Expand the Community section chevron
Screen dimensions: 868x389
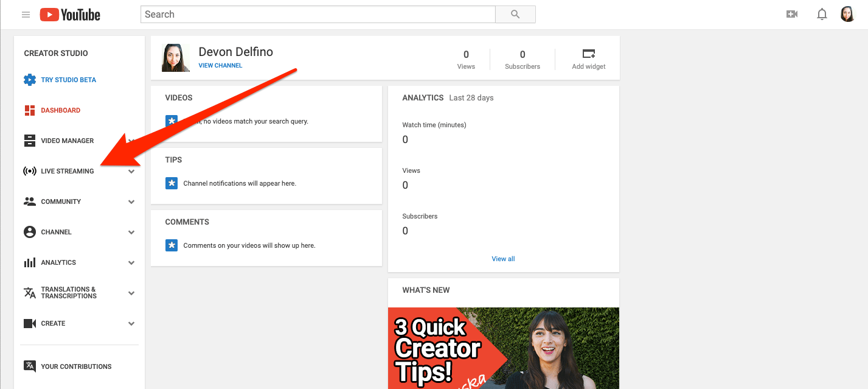pos(131,202)
